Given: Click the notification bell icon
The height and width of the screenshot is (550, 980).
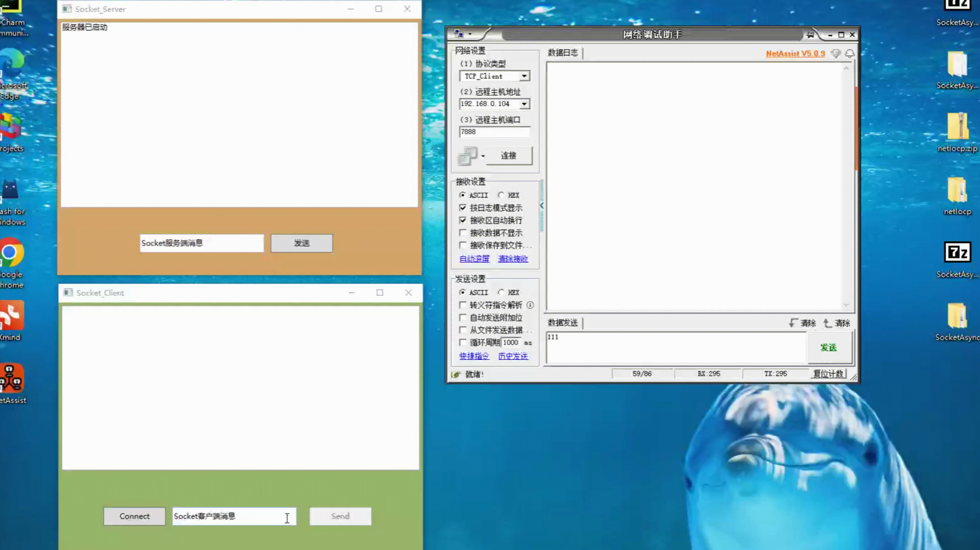Looking at the screenshot, I should coord(849,53).
